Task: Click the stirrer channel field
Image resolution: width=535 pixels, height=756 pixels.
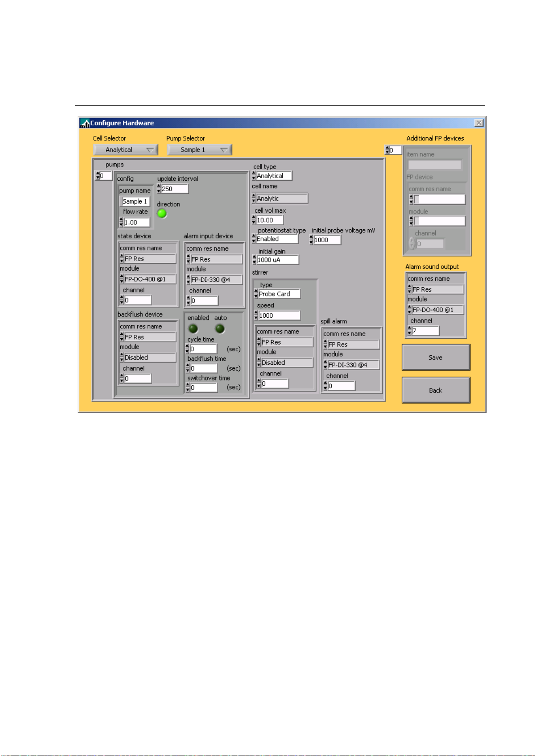Action: coord(275,384)
